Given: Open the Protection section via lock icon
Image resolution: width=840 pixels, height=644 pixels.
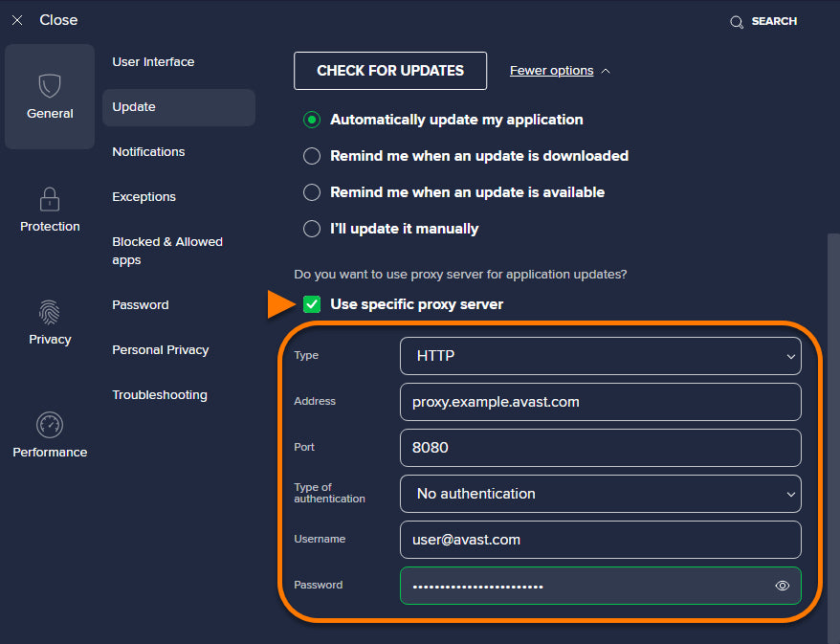Looking at the screenshot, I should [49, 201].
